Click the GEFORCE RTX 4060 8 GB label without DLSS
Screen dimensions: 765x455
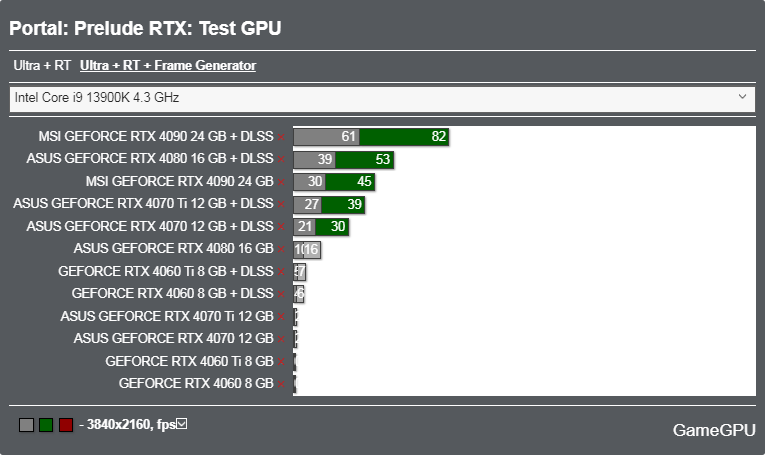pyautogui.click(x=196, y=383)
